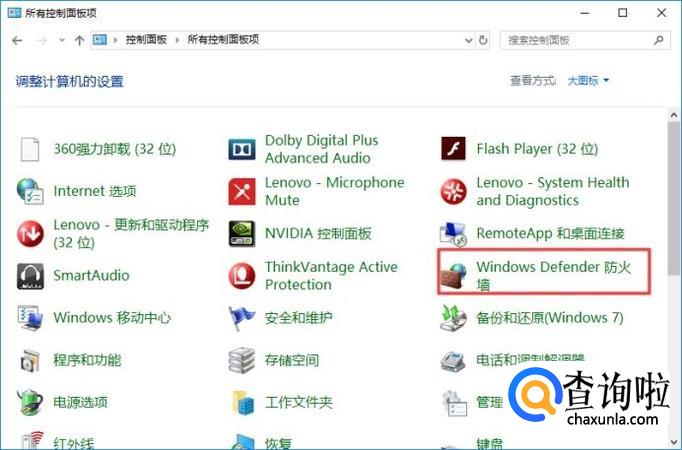Open the 备份和还原 icon
Image resolution: width=682 pixels, height=450 pixels.
click(x=453, y=318)
